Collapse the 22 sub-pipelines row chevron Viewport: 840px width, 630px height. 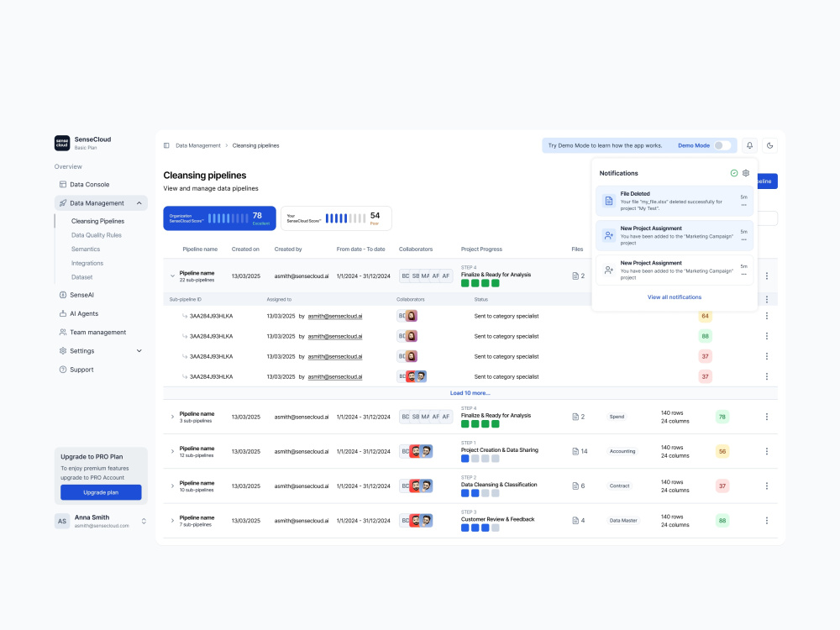pyautogui.click(x=172, y=276)
